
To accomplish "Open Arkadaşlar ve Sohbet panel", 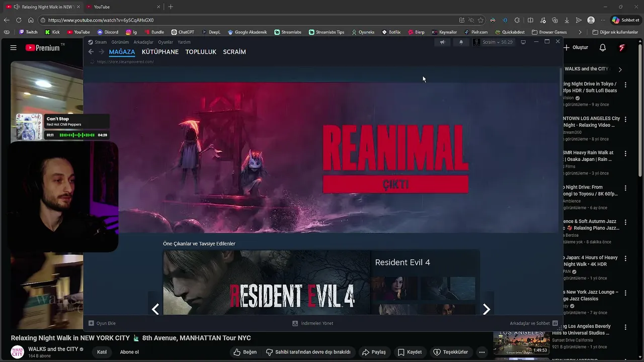I will pos(533,323).
